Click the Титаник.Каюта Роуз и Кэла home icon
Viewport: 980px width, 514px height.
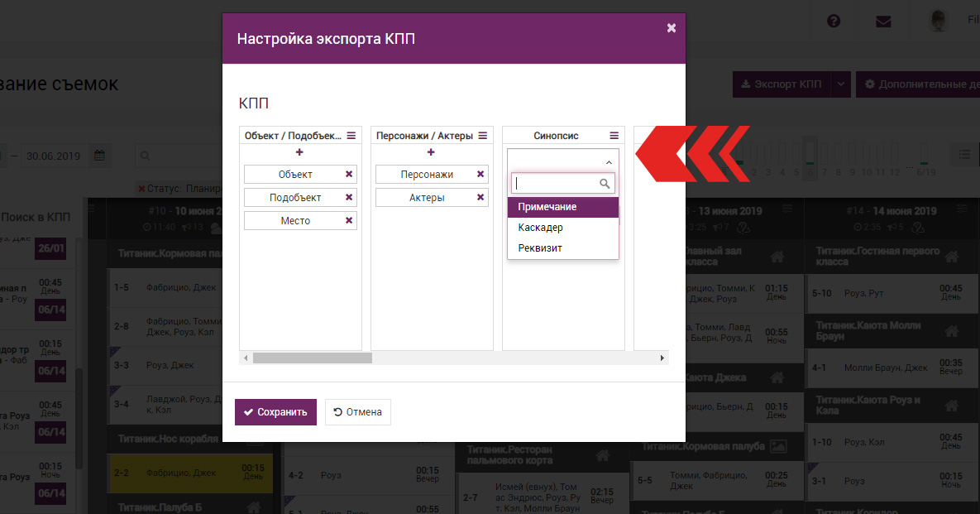tap(952, 406)
